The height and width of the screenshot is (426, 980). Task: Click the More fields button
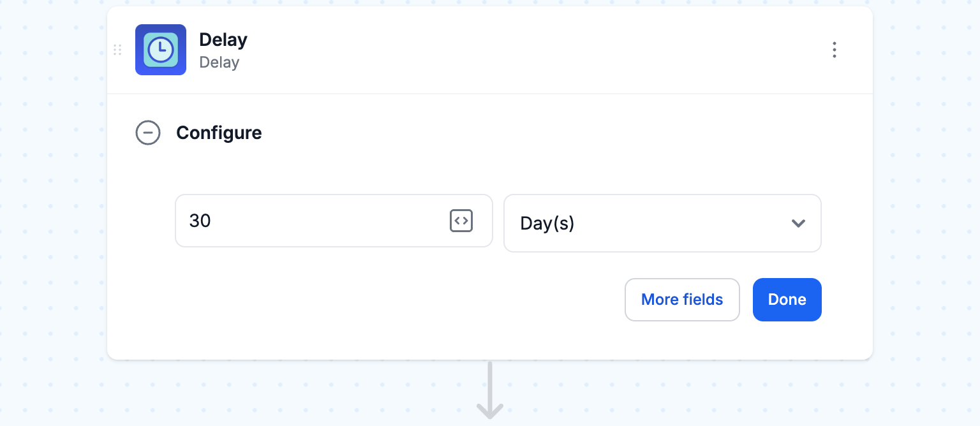pos(682,300)
